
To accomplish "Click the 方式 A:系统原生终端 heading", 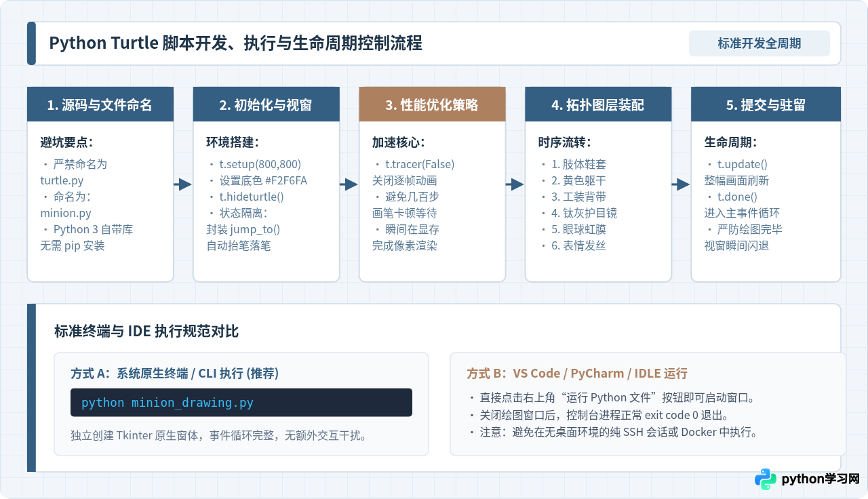I will (174, 374).
